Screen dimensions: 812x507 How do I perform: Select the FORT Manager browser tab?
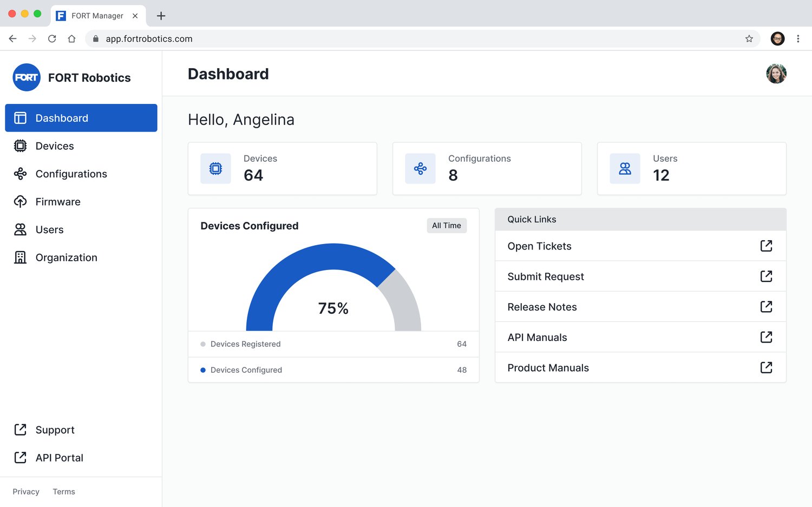[97, 16]
